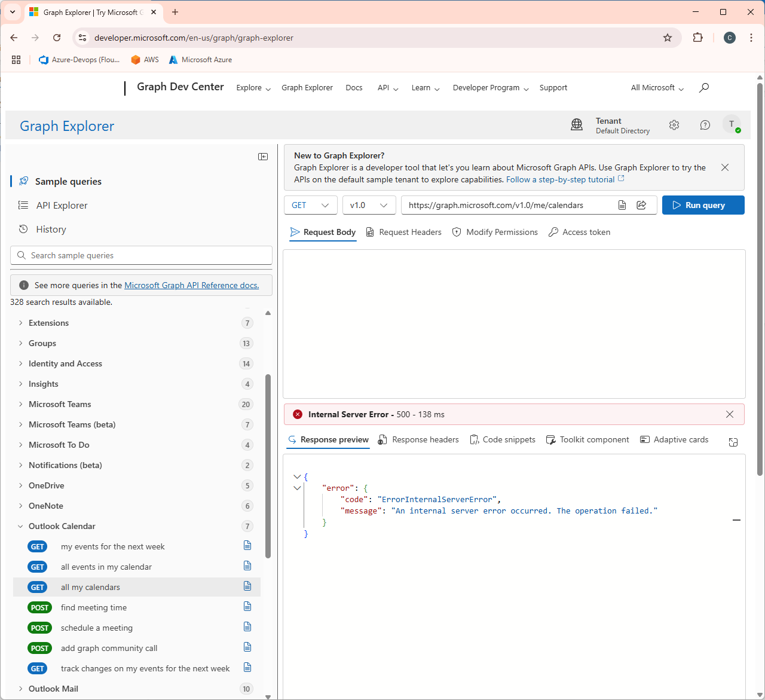Open the profile avatar labeled T
The height and width of the screenshot is (700, 765).
click(x=732, y=124)
